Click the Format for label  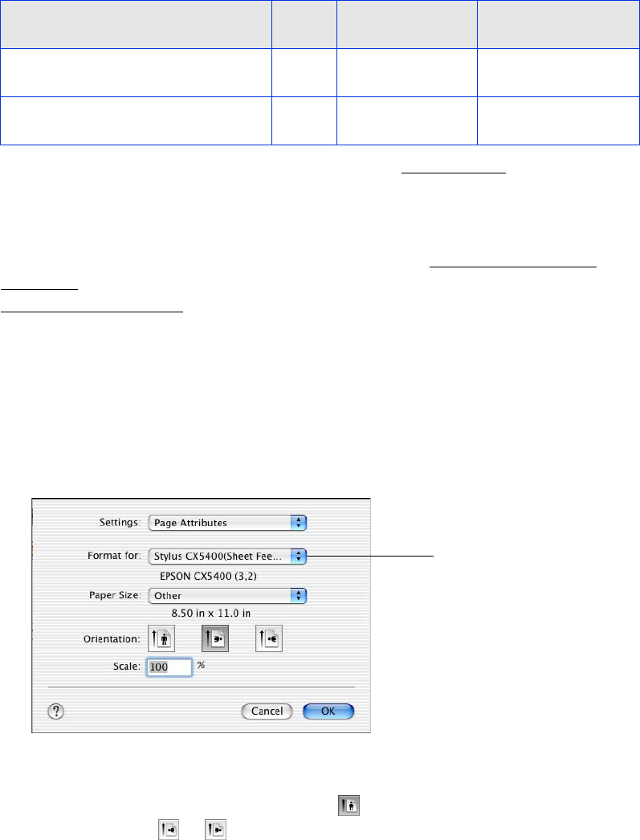[115, 556]
